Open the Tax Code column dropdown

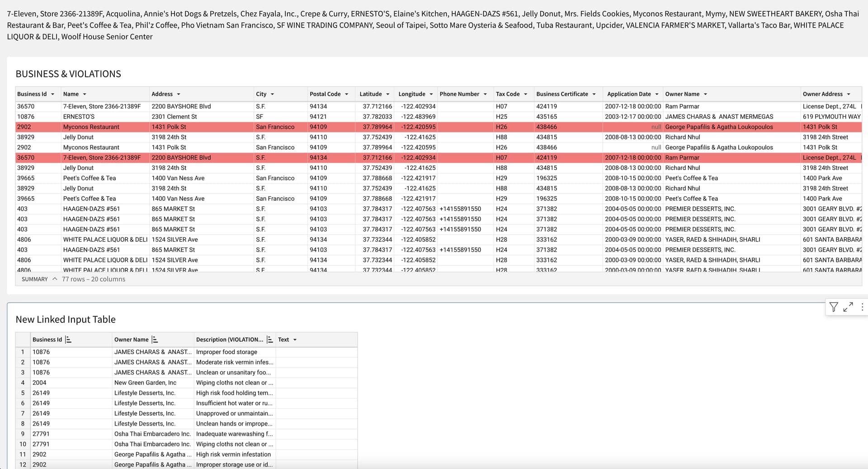[525, 94]
